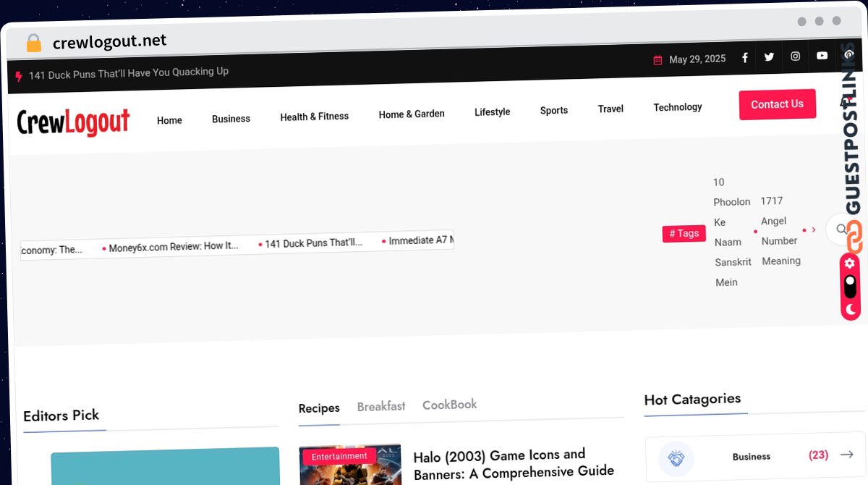868x485 pixels.
Task: Open the Lifestyle menu item
Action: coord(493,112)
